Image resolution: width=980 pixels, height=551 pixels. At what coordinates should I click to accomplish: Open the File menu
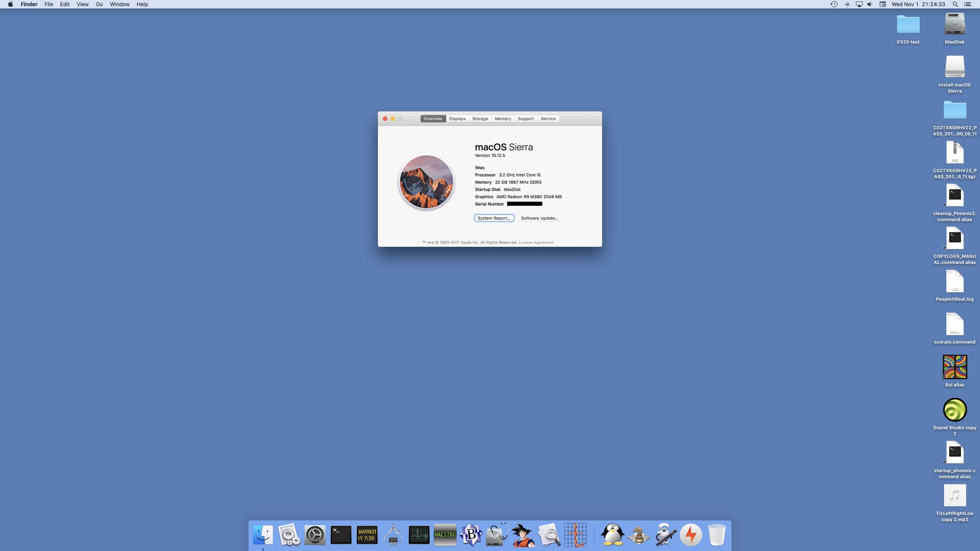tap(48, 4)
